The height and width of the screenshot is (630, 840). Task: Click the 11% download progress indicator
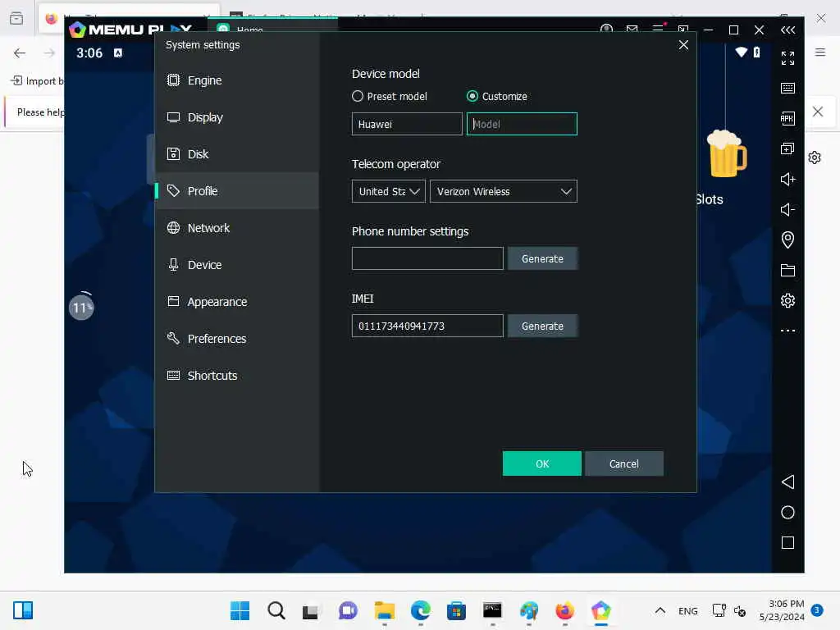point(81,308)
